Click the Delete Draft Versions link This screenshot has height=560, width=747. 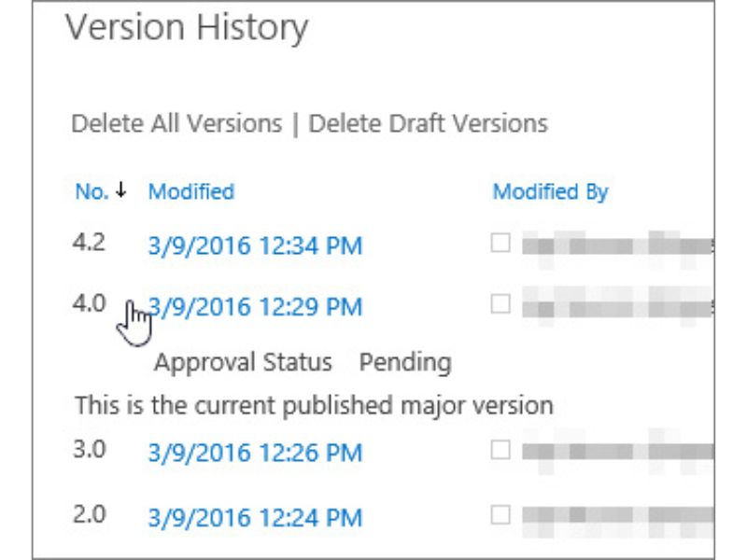[428, 123]
